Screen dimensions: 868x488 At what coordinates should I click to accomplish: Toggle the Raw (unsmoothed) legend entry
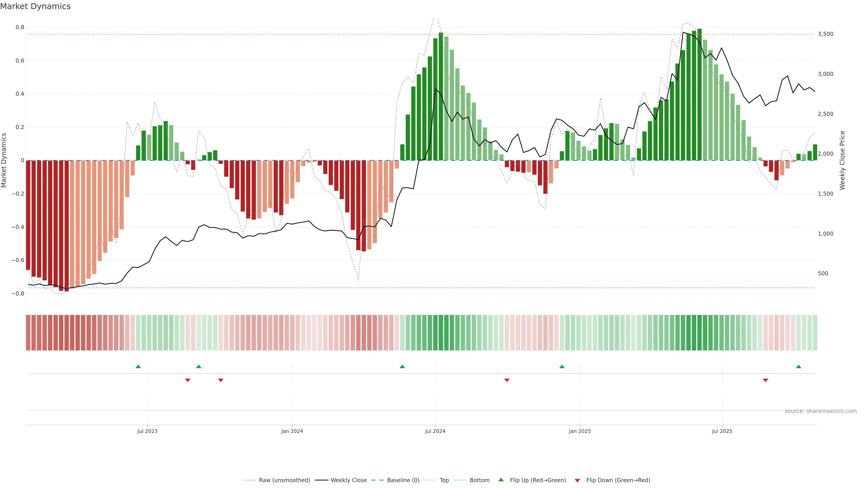point(284,480)
